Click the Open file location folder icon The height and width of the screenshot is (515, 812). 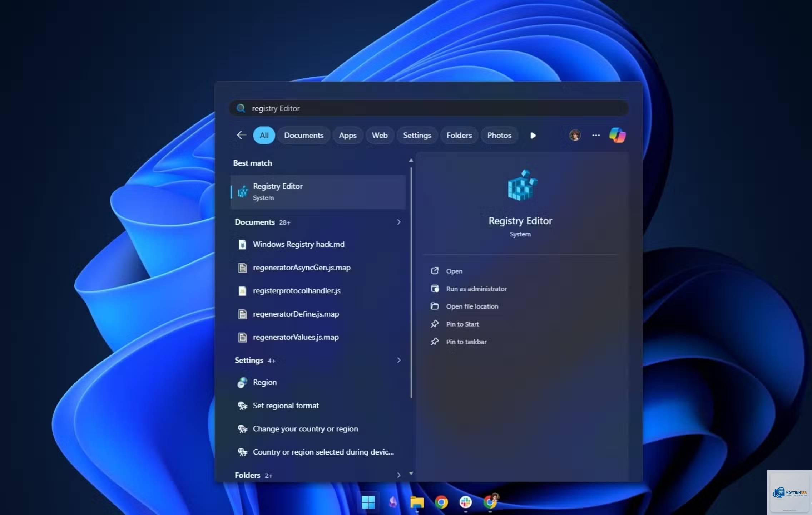click(x=435, y=306)
